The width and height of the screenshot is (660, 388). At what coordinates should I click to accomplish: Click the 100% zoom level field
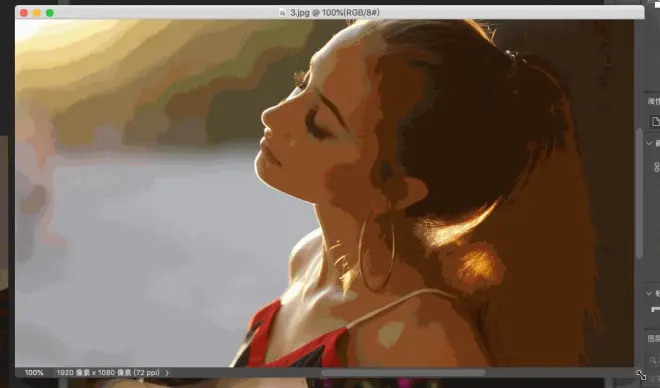pos(34,373)
